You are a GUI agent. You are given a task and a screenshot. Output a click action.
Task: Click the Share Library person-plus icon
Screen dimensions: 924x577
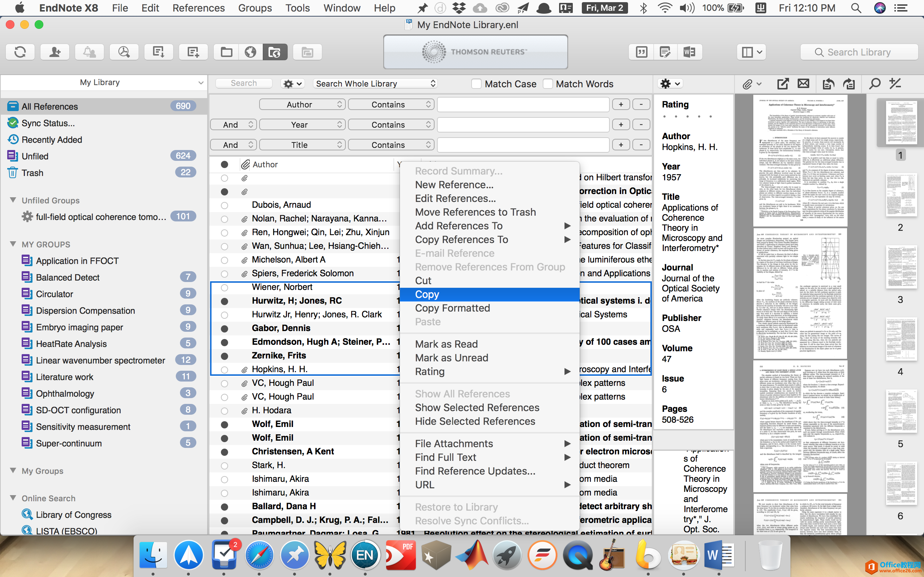55,52
